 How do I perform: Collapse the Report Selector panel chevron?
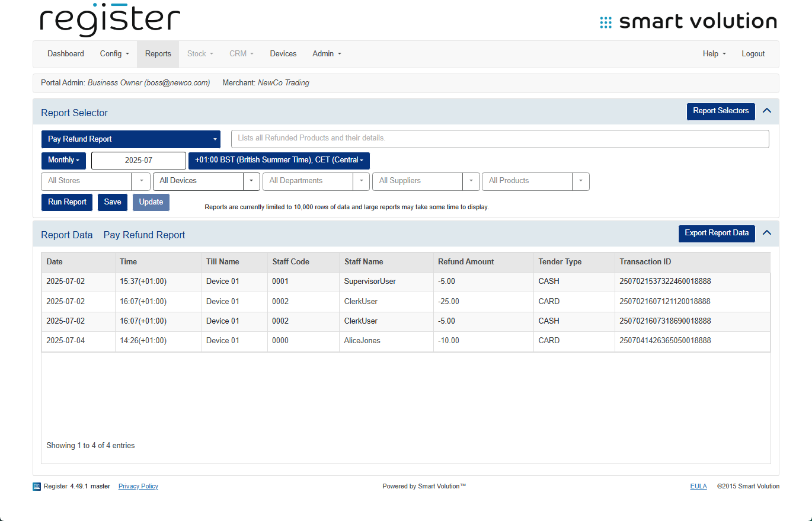(766, 111)
